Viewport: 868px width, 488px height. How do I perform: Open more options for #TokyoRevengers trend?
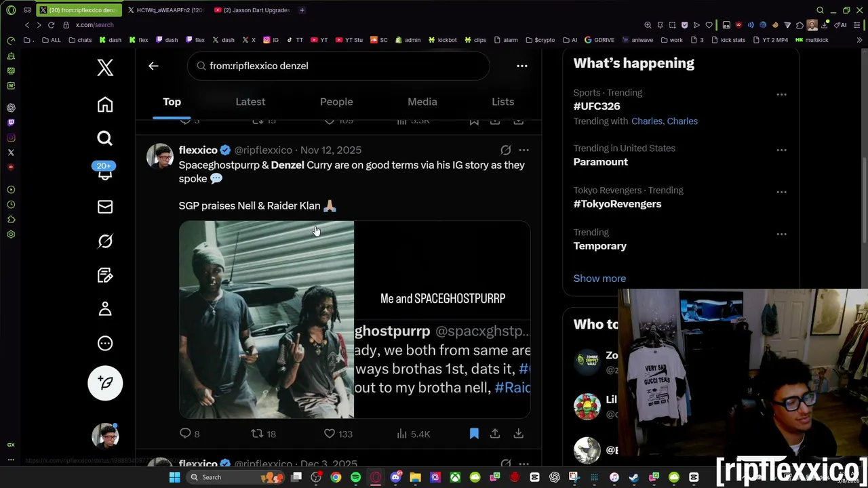(781, 192)
